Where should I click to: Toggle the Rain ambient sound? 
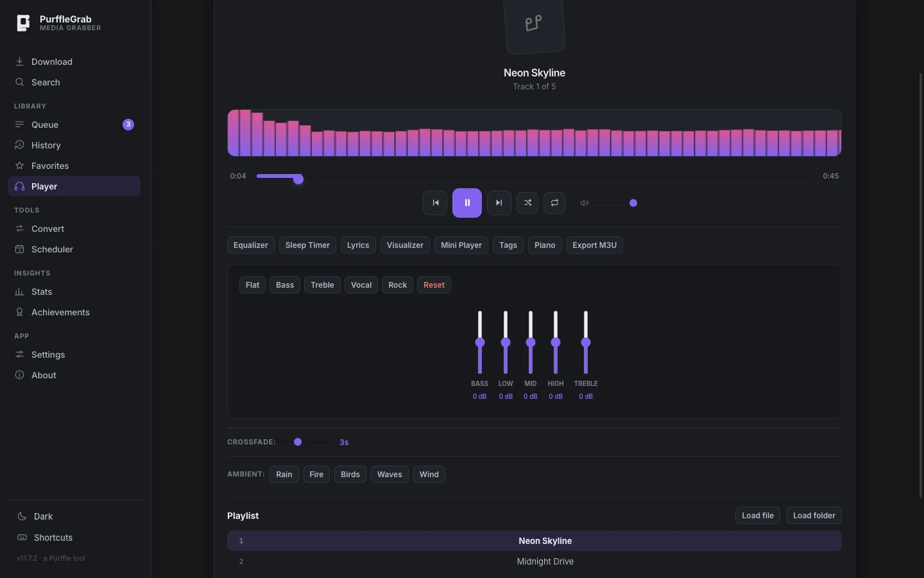tap(284, 475)
